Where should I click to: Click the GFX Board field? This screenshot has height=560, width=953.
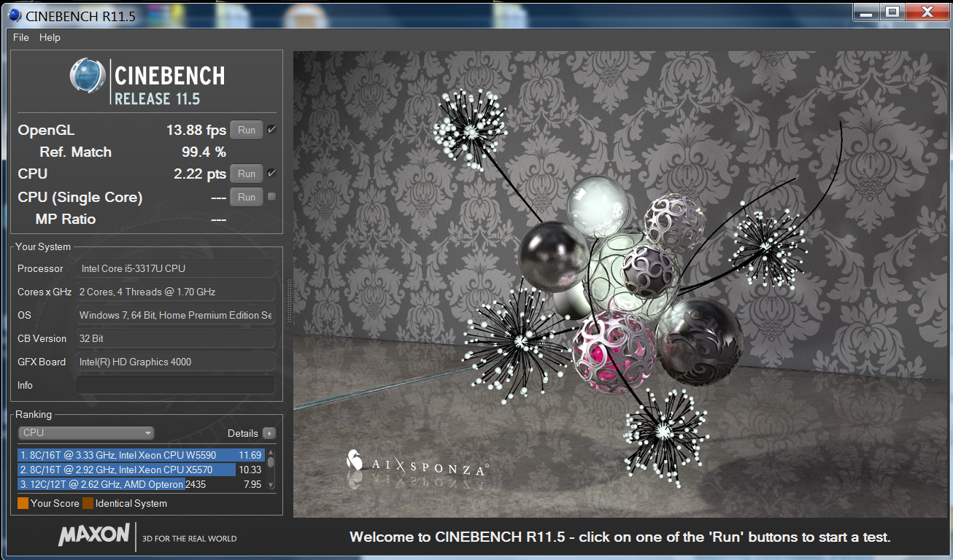coord(175,362)
